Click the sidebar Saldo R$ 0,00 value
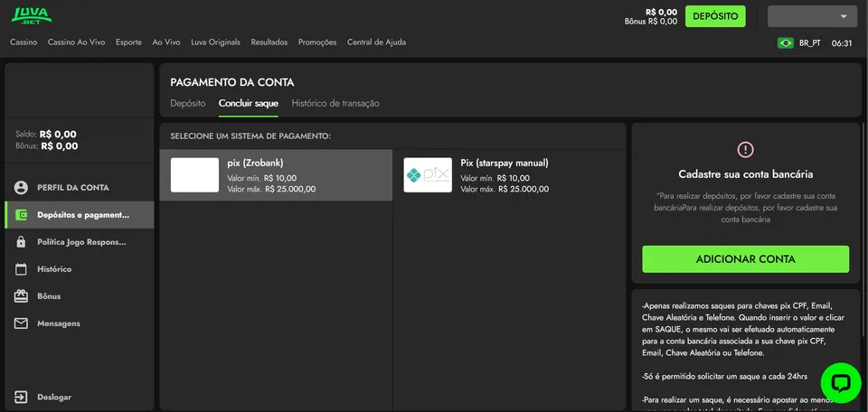 [x=58, y=135]
